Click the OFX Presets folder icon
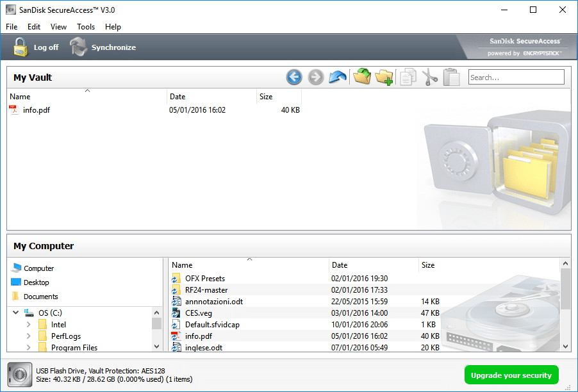Image resolution: width=578 pixels, height=392 pixels. pyautogui.click(x=176, y=279)
